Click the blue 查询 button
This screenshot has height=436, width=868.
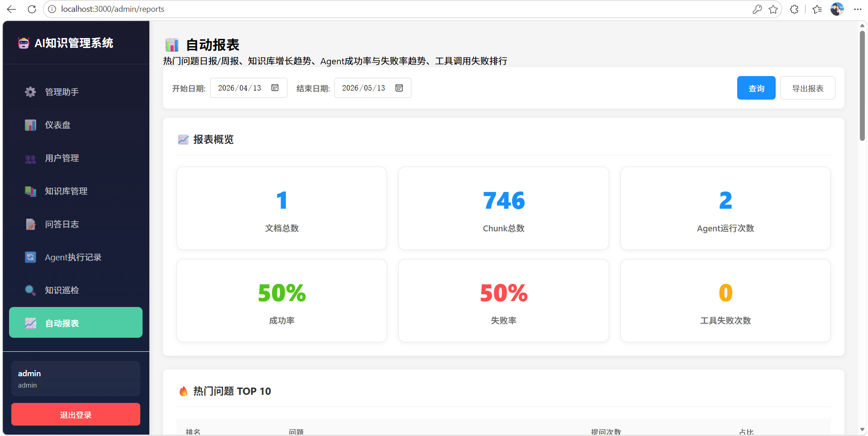[756, 88]
